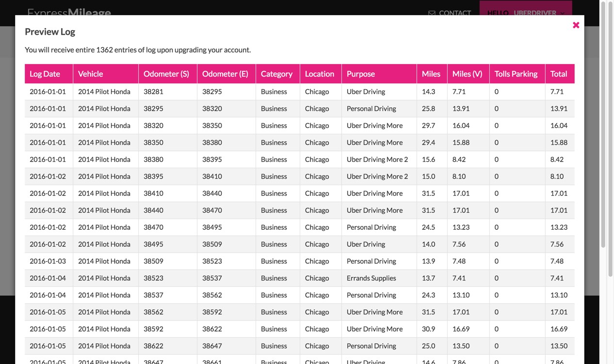Image resolution: width=614 pixels, height=364 pixels.
Task: Click the upgrade notice above the table
Action: pos(137,49)
